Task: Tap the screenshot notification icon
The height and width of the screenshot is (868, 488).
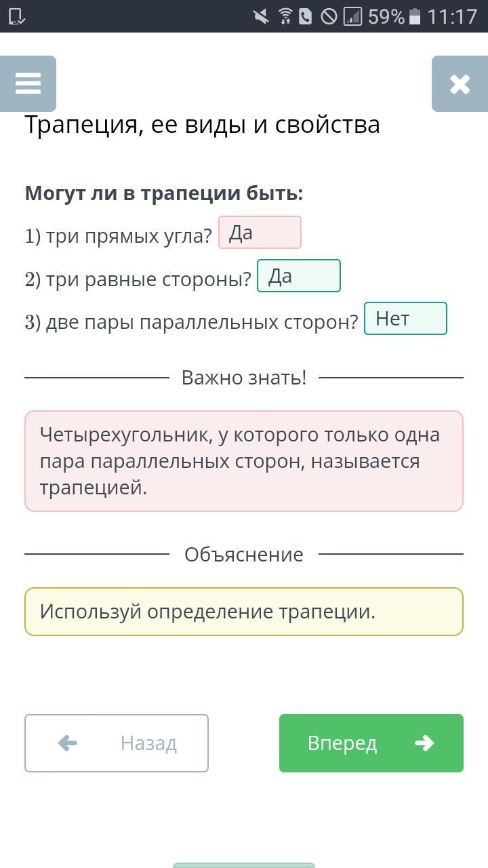Action: [16, 16]
